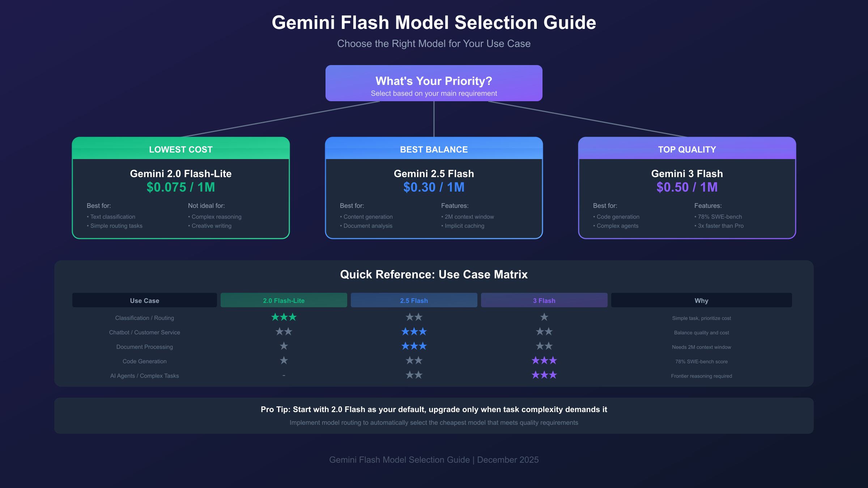Click the Use Case column header

click(145, 300)
